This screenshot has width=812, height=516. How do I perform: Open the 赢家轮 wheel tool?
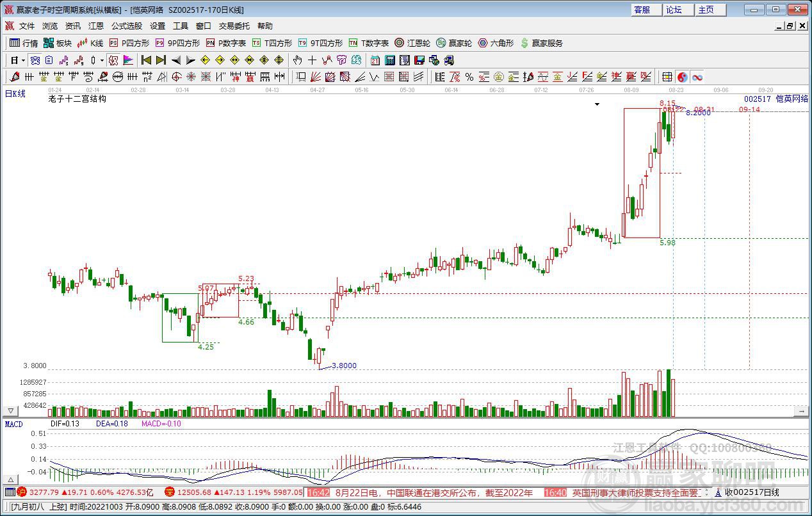(454, 43)
